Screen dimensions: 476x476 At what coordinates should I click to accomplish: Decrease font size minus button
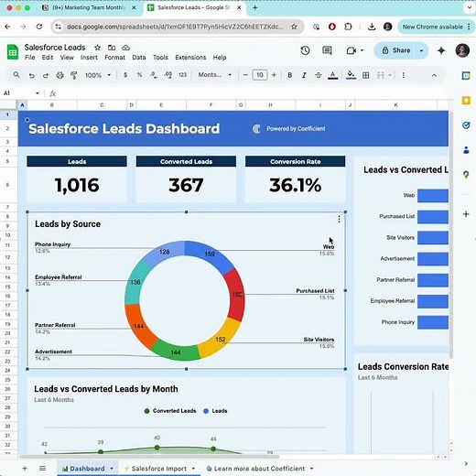(x=245, y=75)
